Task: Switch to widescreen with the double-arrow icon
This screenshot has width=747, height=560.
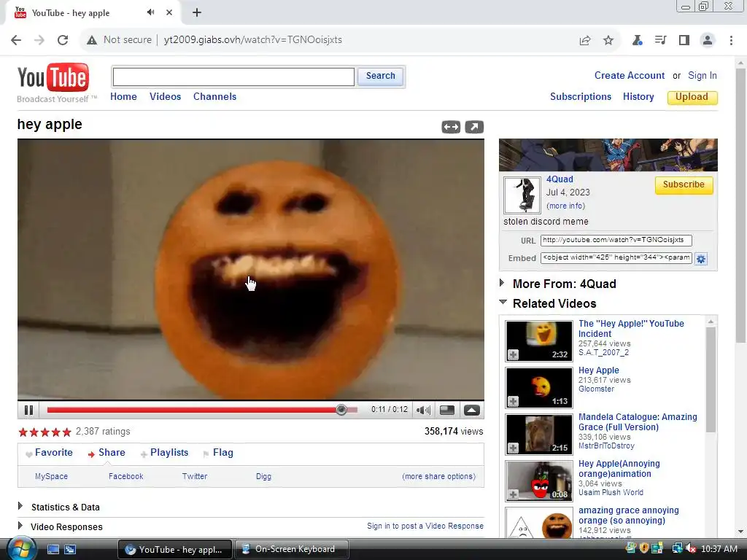Action: point(451,127)
